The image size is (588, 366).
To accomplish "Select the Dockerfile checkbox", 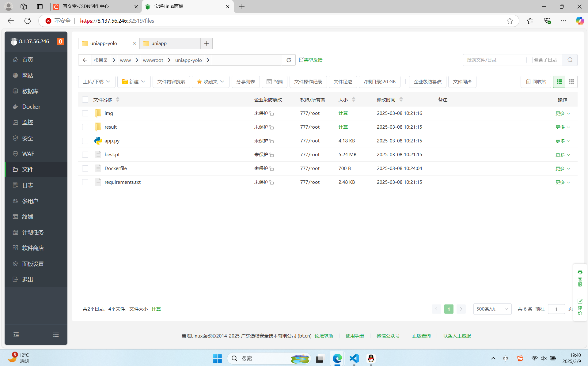I will click(x=85, y=168).
